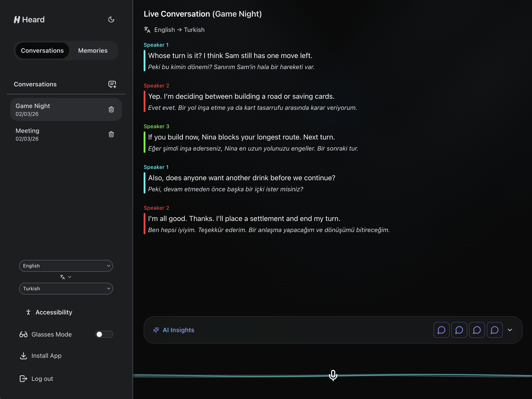The width and height of the screenshot is (532, 399).
Task: Enable Glasses Mode
Action: [x=104, y=334]
